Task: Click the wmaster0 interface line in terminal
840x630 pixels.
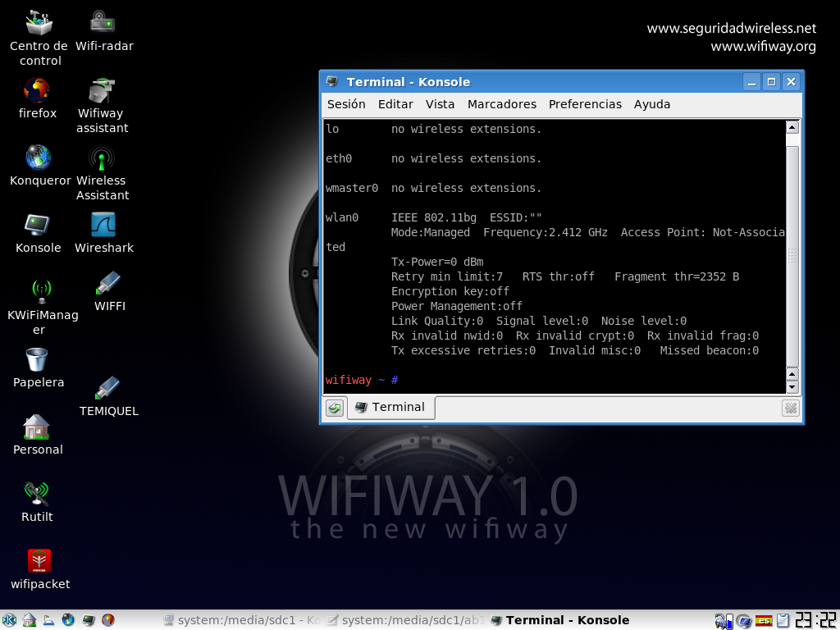Action: (433, 188)
